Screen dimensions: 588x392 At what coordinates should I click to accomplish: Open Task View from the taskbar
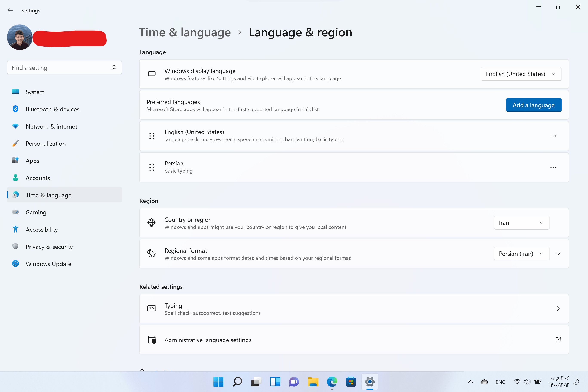(x=256, y=382)
